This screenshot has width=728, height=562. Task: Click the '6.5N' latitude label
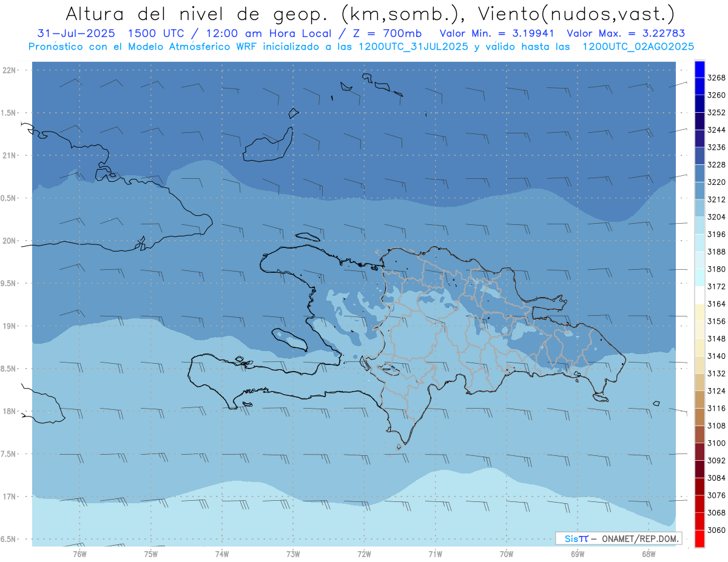click(x=9, y=539)
